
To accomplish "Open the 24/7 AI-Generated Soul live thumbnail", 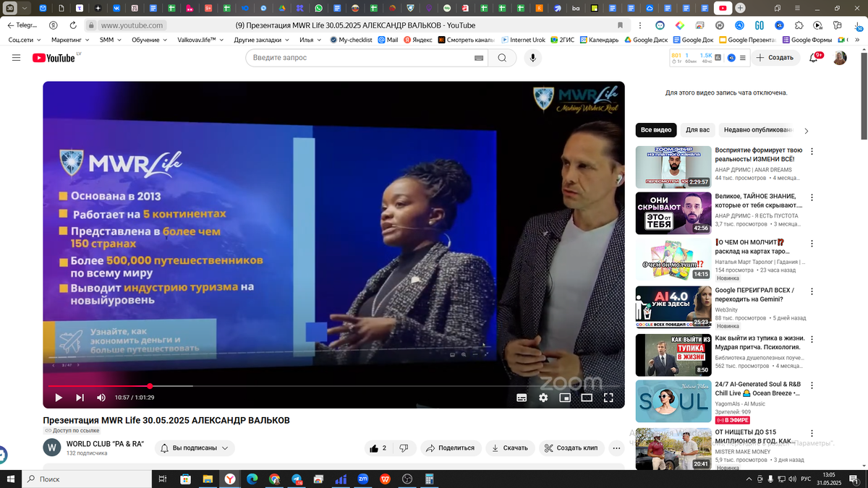I will pos(673,401).
